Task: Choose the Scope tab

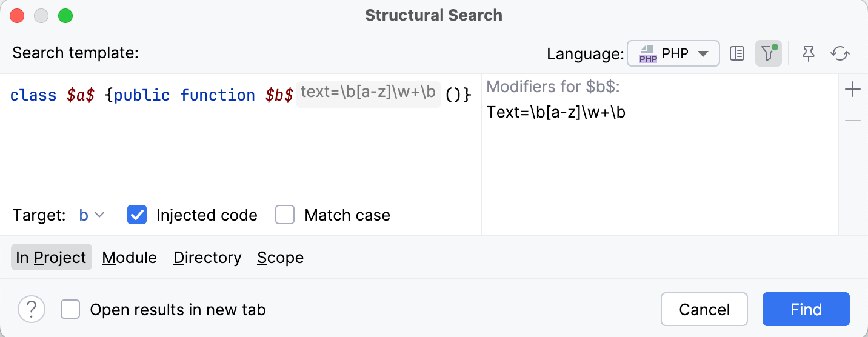Action: pos(280,258)
